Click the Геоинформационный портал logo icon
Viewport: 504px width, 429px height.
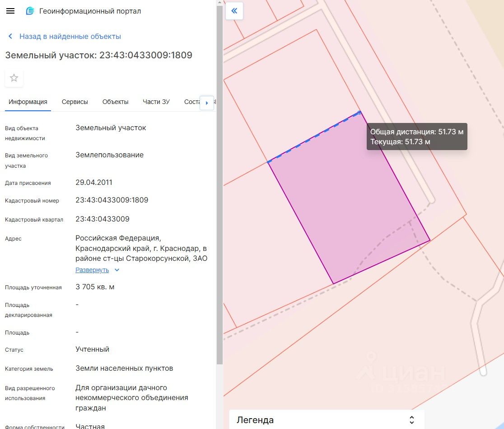pos(30,11)
